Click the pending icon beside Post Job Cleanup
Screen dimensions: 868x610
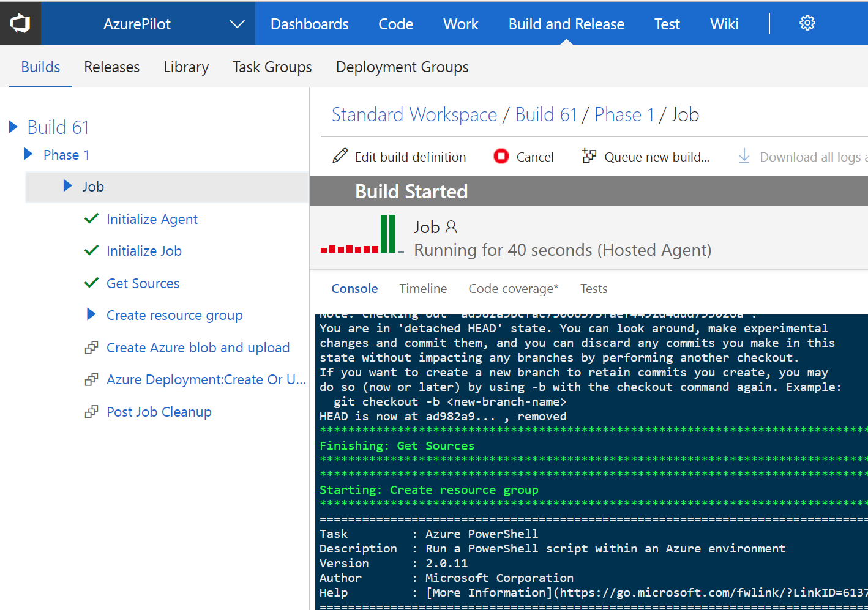pyautogui.click(x=91, y=412)
